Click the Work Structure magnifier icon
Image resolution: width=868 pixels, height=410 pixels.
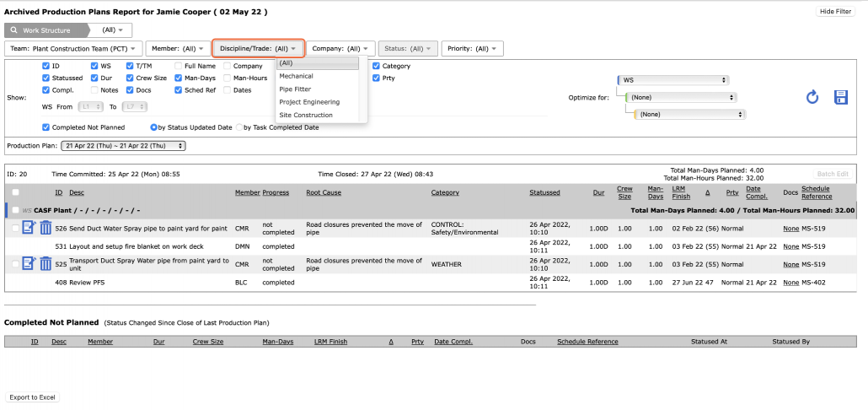(13, 30)
